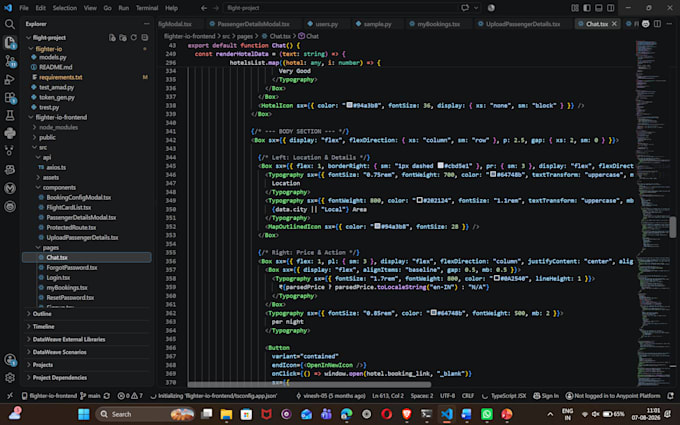Open the Source Control view

pos(10,61)
